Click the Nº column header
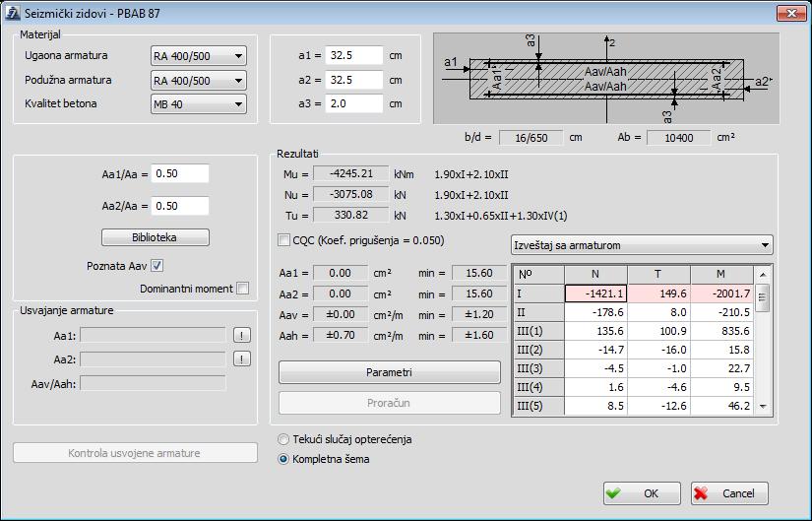This screenshot has width=812, height=521. [x=538, y=274]
